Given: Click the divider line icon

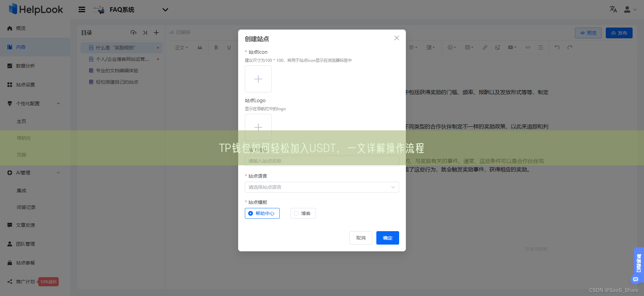Looking at the screenshot, I should [541, 47].
